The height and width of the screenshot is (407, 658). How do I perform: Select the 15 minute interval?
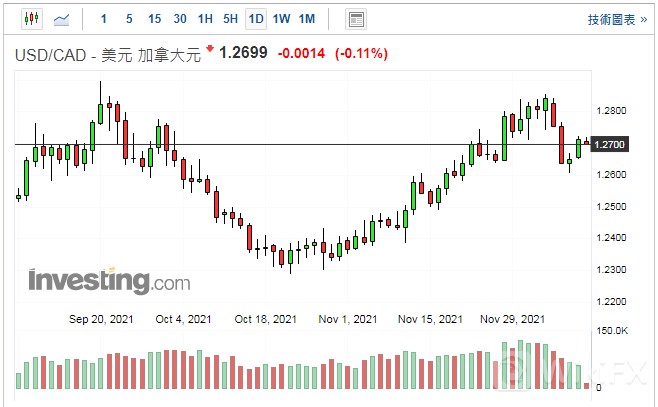point(154,19)
